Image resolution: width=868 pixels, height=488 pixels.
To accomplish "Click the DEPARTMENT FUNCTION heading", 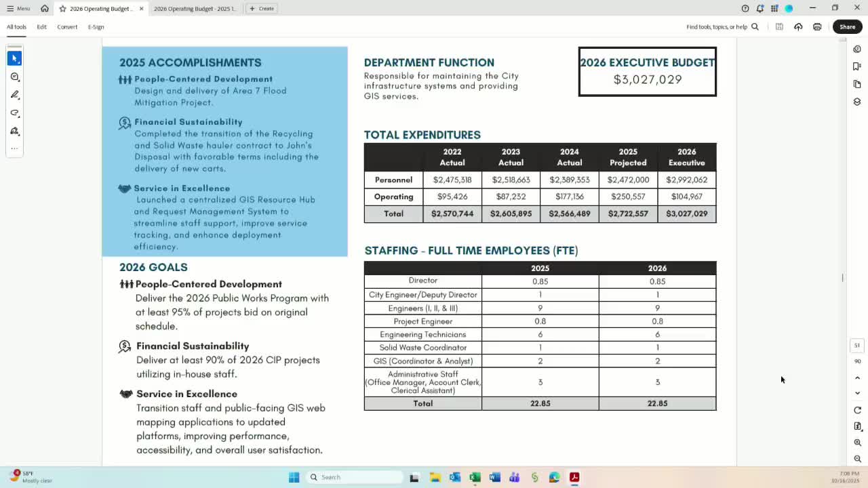I will pyautogui.click(x=429, y=62).
